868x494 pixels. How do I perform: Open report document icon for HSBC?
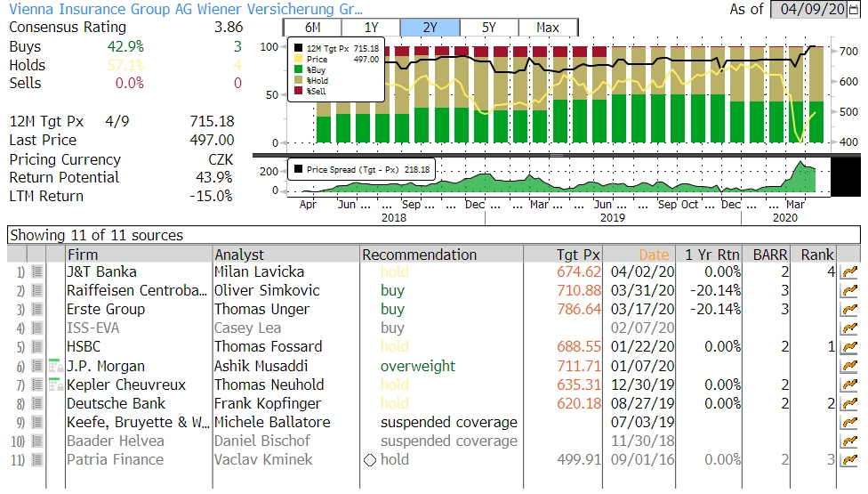click(x=37, y=347)
